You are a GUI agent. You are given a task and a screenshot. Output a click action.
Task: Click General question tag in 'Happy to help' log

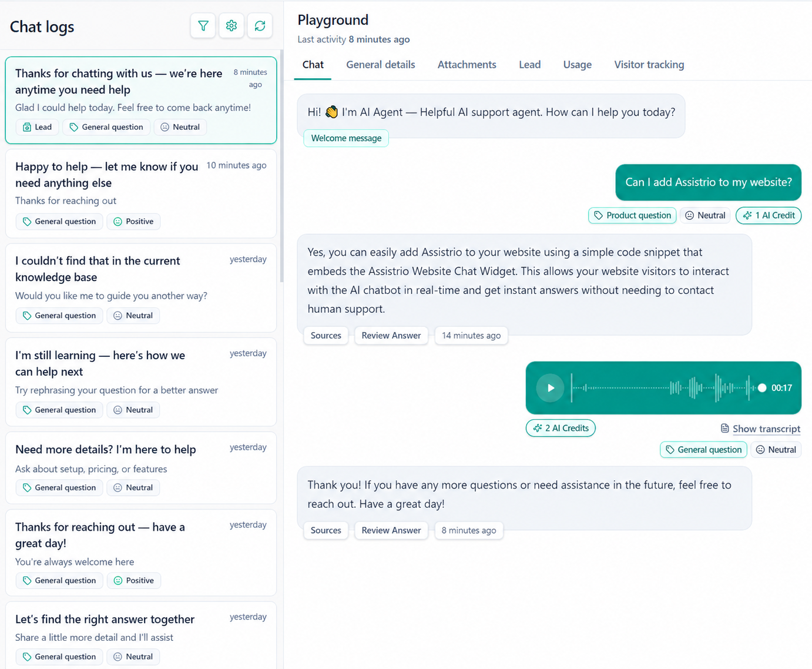click(x=59, y=222)
